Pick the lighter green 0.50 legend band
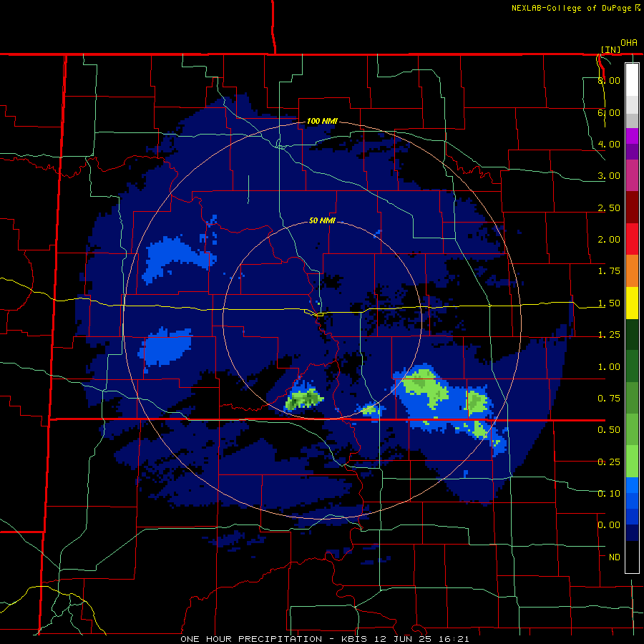This screenshot has height=644, width=644. (x=632, y=429)
